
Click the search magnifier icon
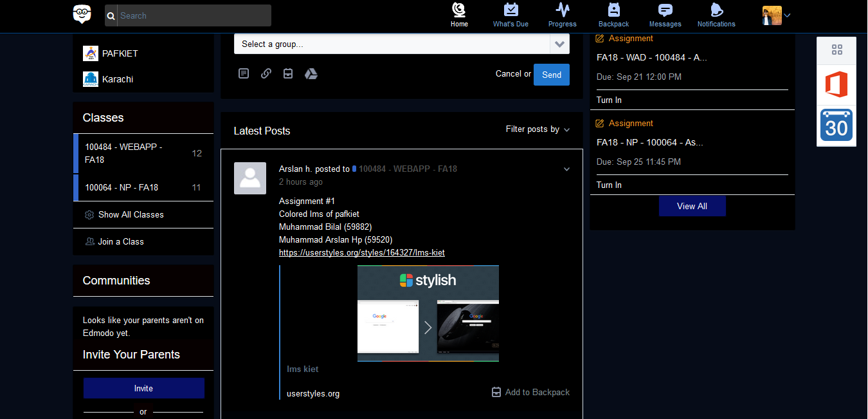pyautogui.click(x=111, y=15)
